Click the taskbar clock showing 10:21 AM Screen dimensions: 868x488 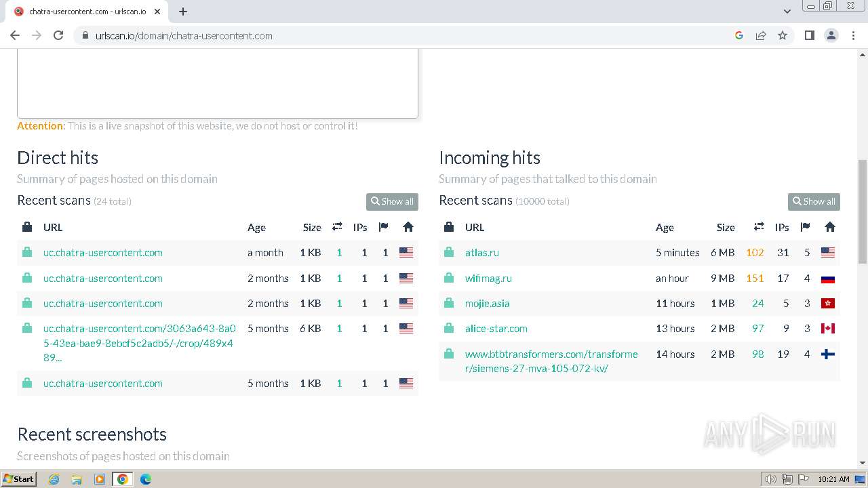[833, 479]
